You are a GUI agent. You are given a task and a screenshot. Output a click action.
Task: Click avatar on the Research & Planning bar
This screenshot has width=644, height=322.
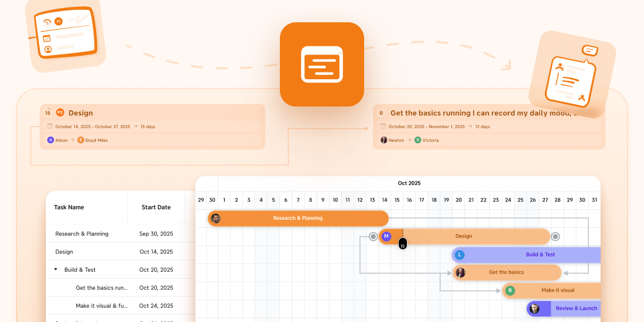pyautogui.click(x=215, y=219)
